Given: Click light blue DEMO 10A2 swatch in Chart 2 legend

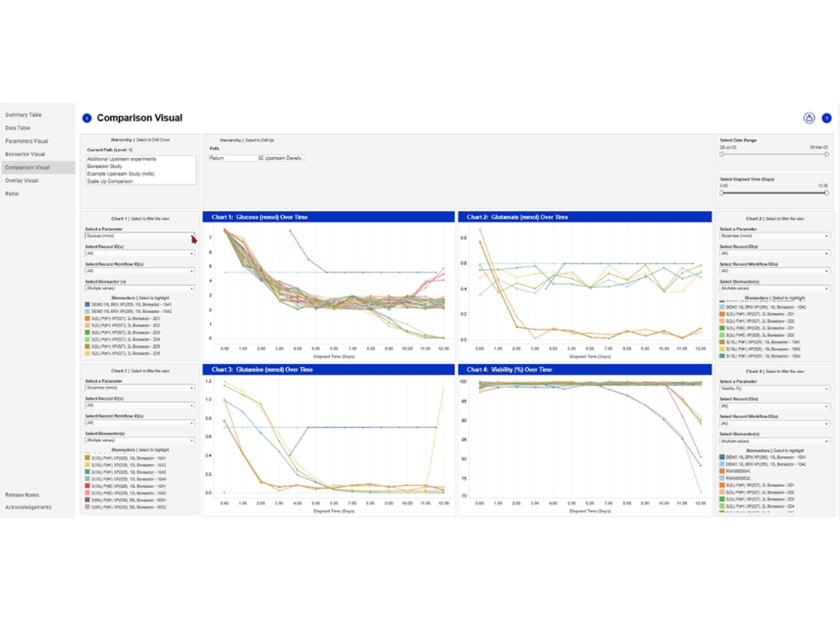Looking at the screenshot, I should pyautogui.click(x=722, y=307).
